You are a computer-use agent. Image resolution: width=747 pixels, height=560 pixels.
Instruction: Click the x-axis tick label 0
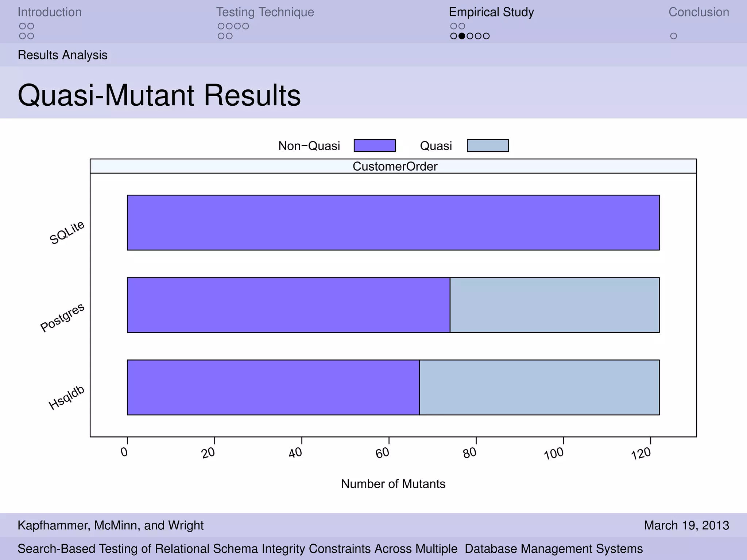pyautogui.click(x=124, y=452)
